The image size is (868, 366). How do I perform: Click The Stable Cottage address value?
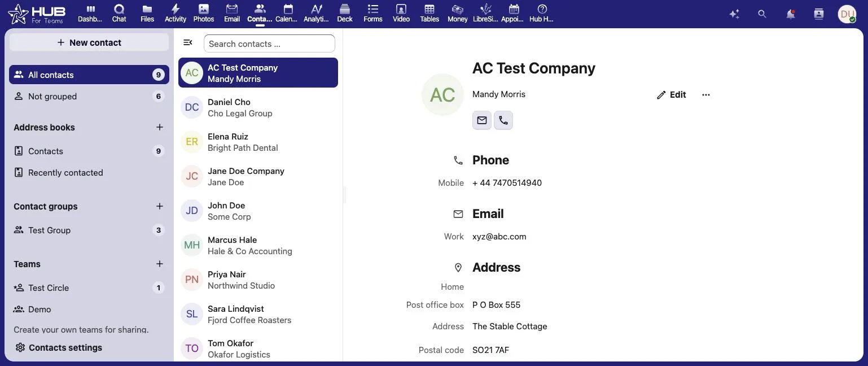(510, 326)
